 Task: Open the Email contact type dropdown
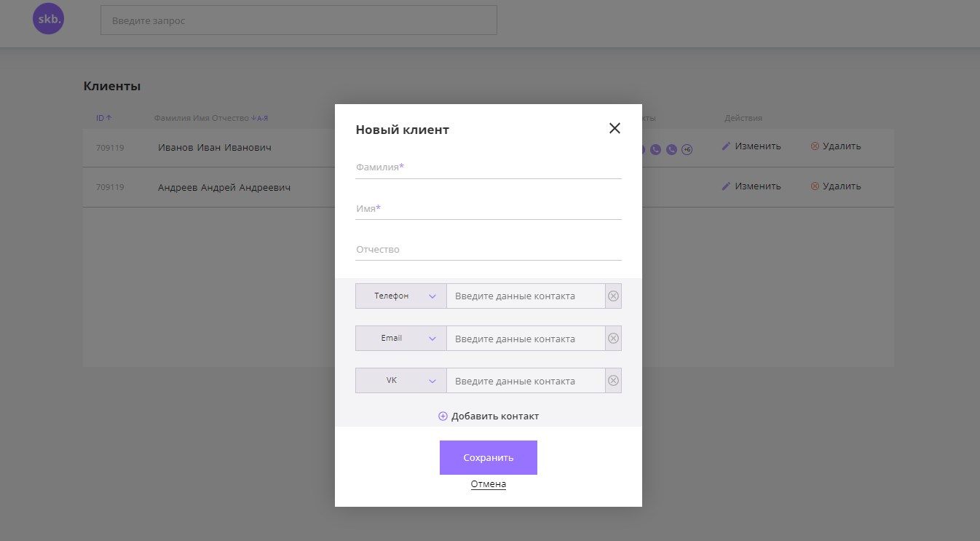coord(400,339)
